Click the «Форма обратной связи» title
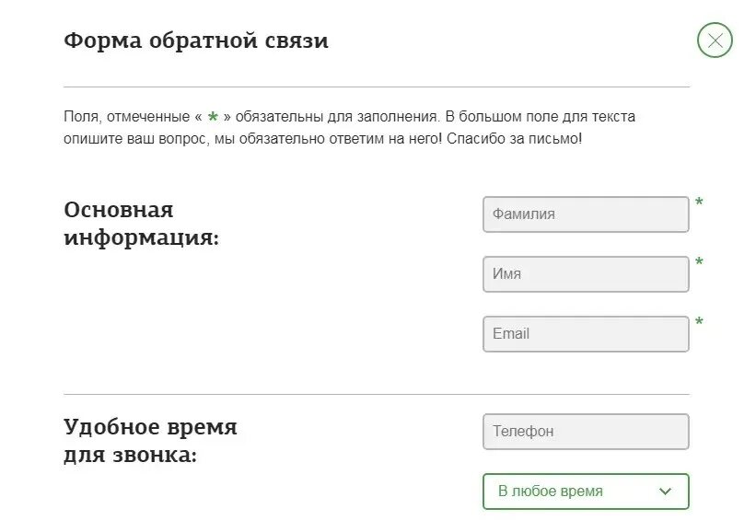The height and width of the screenshot is (532, 756). click(x=196, y=40)
